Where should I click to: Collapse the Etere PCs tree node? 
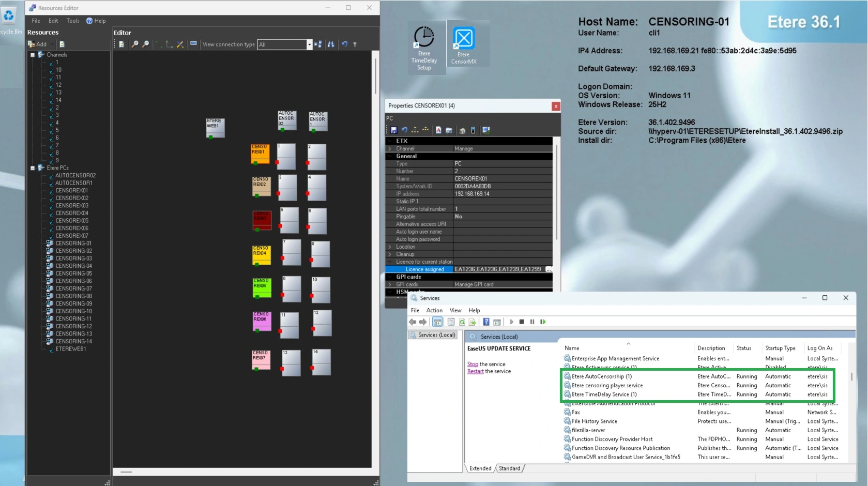tap(33, 168)
